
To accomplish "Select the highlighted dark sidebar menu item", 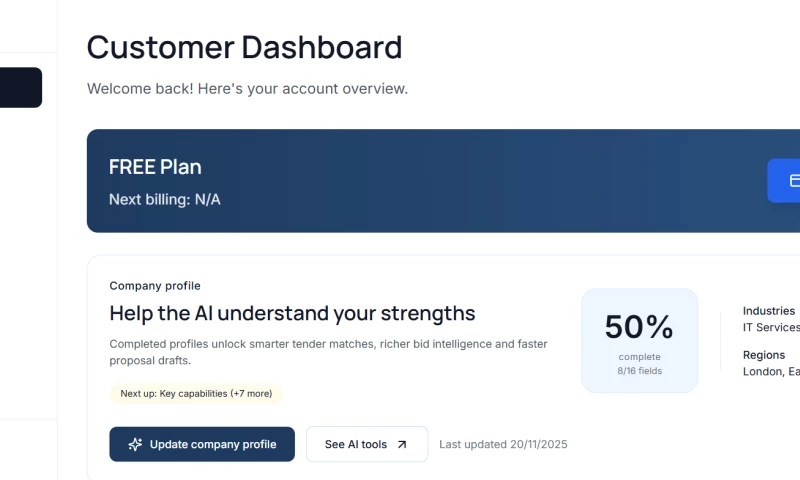I will (x=21, y=87).
